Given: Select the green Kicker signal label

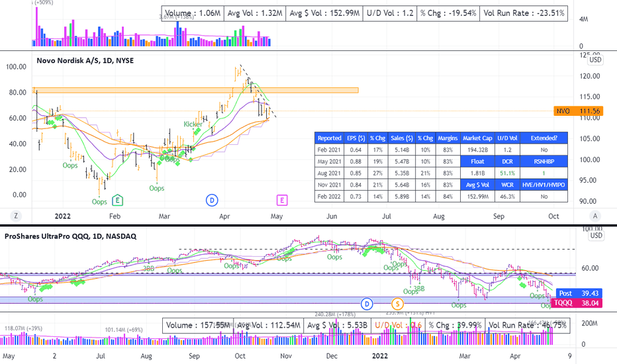Looking at the screenshot, I should click(x=193, y=124).
